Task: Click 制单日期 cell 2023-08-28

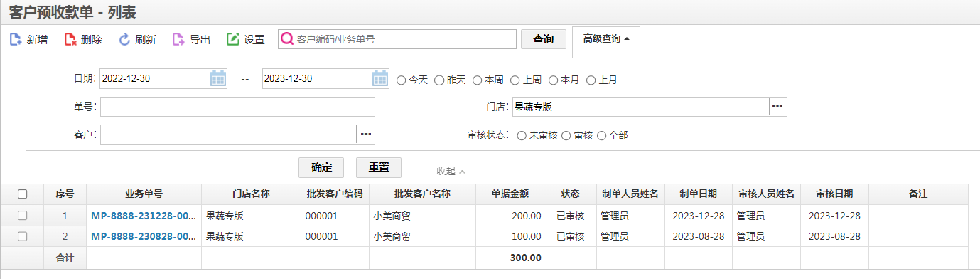Action: pos(699,236)
